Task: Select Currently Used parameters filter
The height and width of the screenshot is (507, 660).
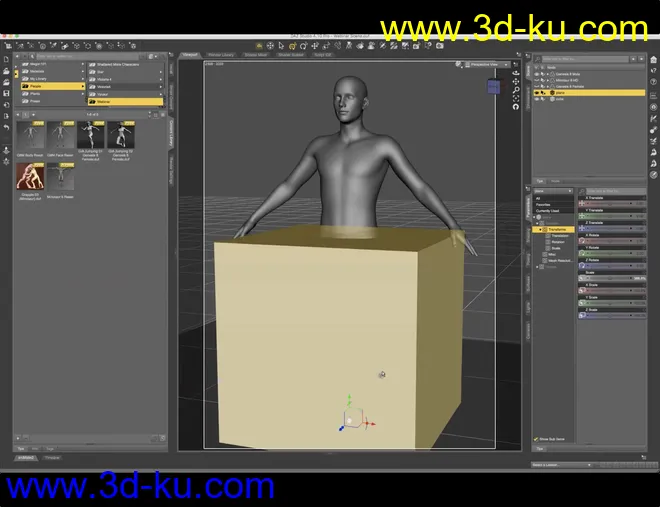Action: (551, 211)
